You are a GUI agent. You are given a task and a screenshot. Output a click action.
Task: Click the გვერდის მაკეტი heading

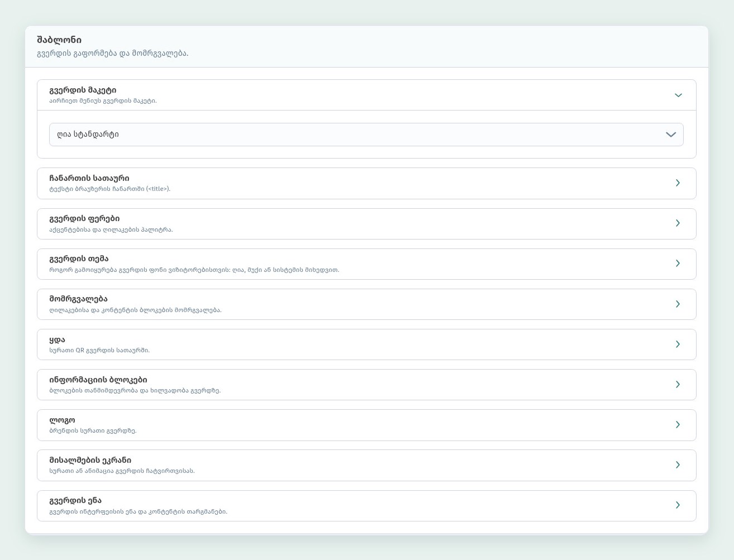pos(83,90)
